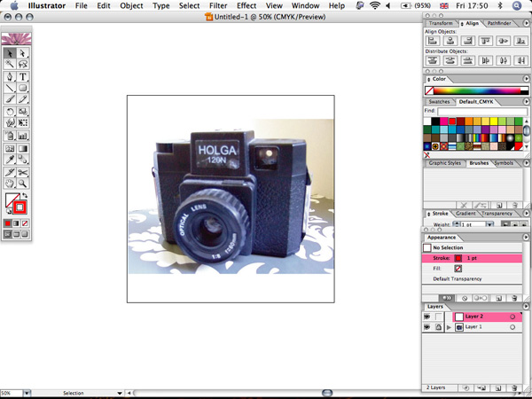Choose the magenta swatch in Swatches panel
Image resolution: width=532 pixels, height=399 pixels.
(444, 121)
